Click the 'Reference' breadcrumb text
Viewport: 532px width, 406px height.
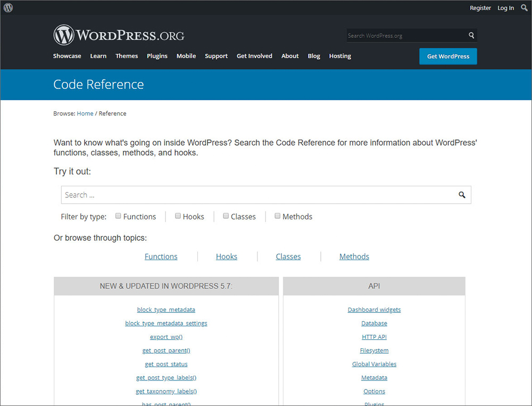[x=112, y=113]
